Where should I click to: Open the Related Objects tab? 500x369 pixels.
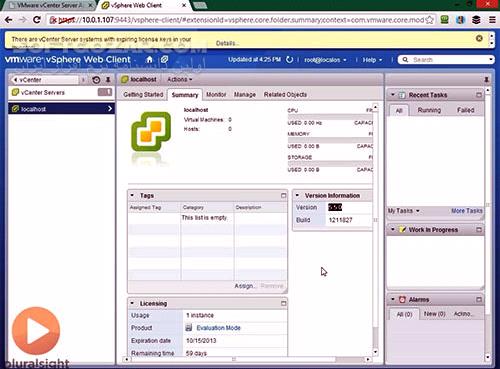pos(285,95)
